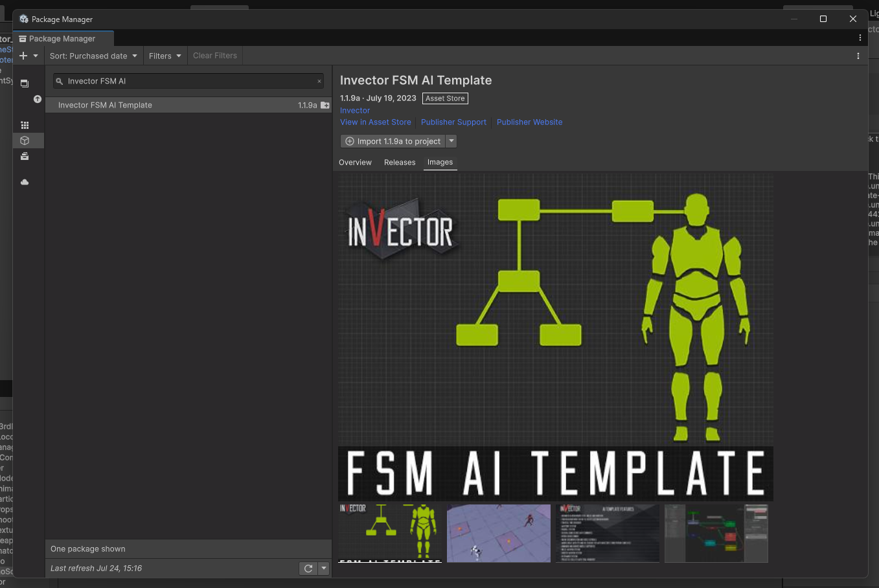Click the Clear Filters button
The width and height of the screenshot is (879, 588).
point(215,56)
